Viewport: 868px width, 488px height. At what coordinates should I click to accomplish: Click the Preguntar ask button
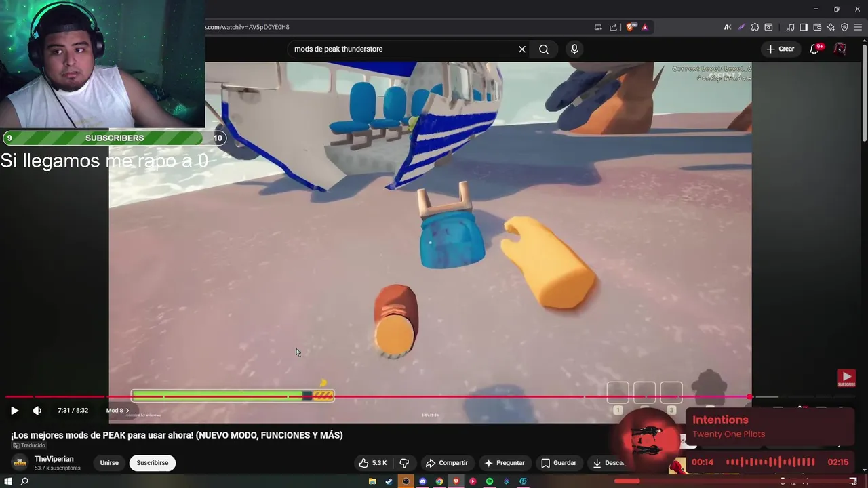tap(504, 463)
